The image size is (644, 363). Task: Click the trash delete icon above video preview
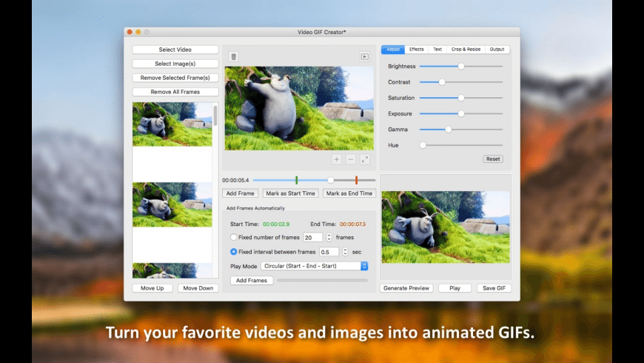pos(234,57)
